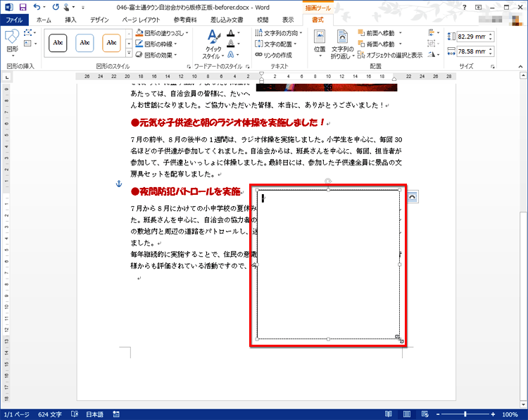Click the ruler tab selector (L) button

coord(7,78)
